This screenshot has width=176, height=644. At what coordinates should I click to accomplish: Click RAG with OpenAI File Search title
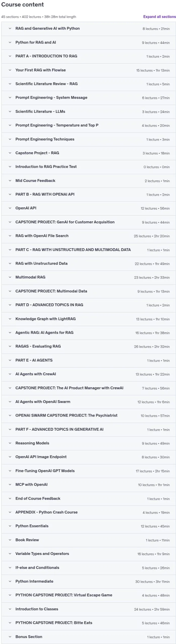(x=42, y=236)
